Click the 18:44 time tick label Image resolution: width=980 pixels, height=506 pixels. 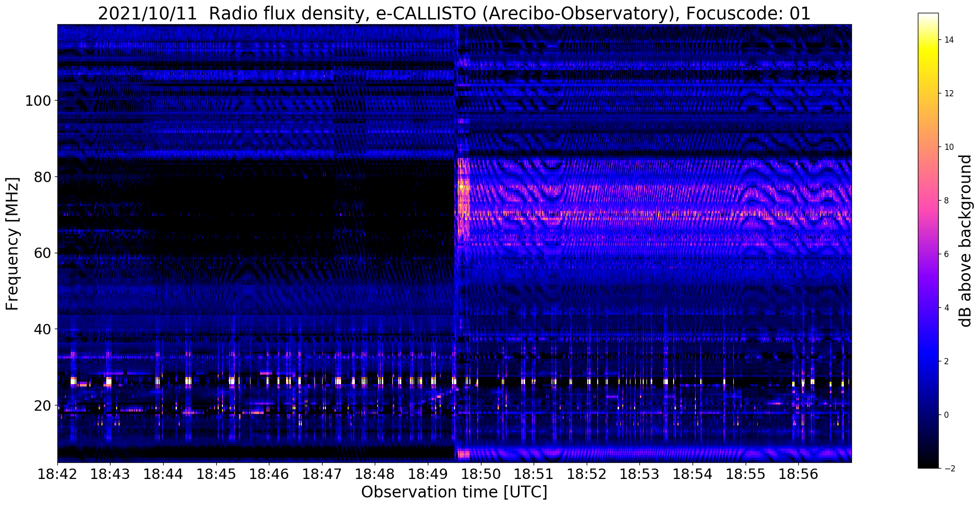163,474
